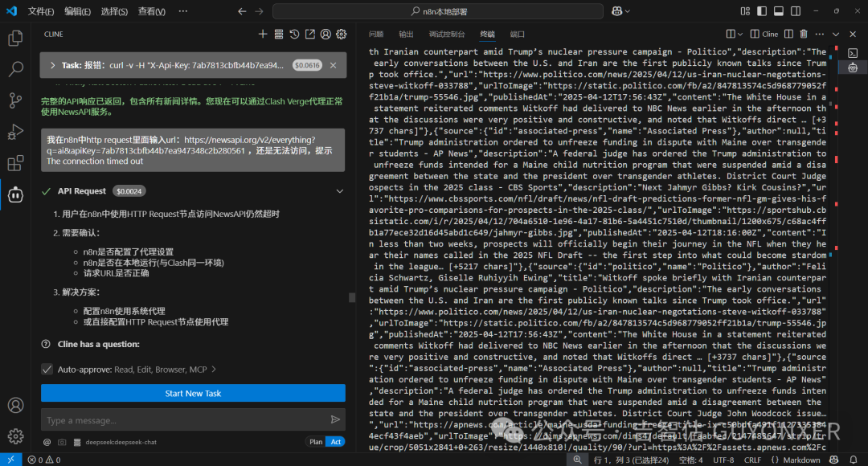Viewport: 868px width, 466px height.
Task: Click the Cline new task plus icon
Action: tap(262, 34)
